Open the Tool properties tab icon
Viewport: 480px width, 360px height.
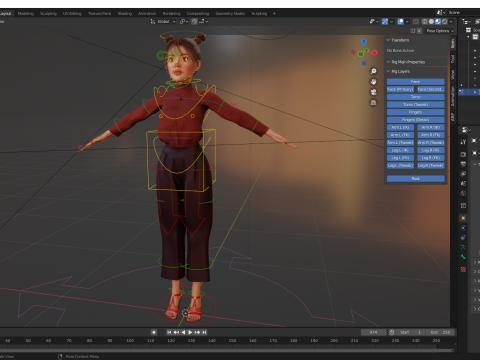tap(463, 142)
